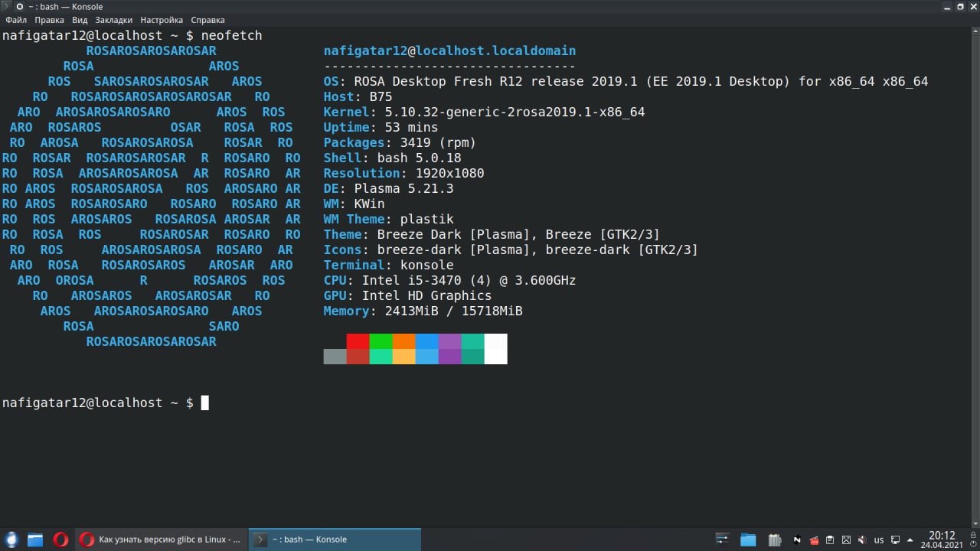Image resolution: width=980 pixels, height=551 pixels.
Task: Click the Kernel: 5.10.32-generic line
Action: (484, 112)
